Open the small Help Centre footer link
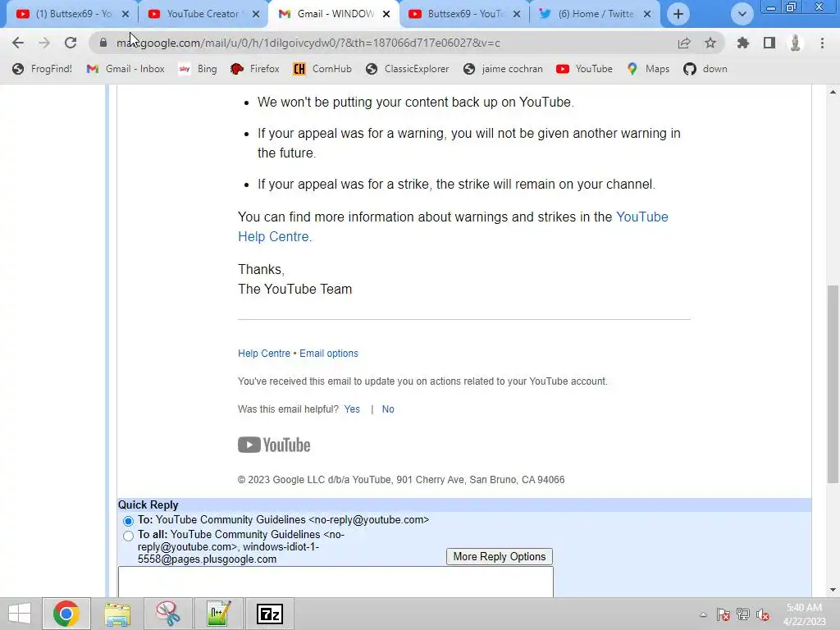 [263, 354]
